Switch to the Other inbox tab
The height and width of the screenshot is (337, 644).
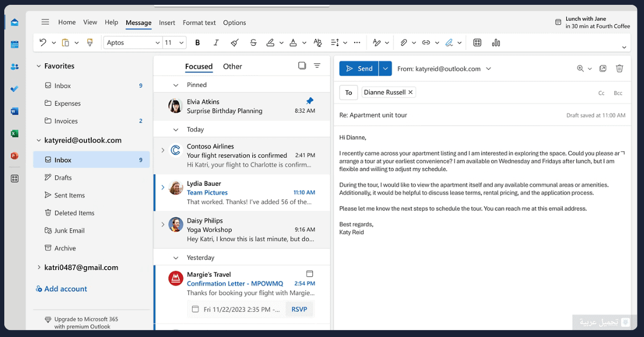[x=232, y=67]
